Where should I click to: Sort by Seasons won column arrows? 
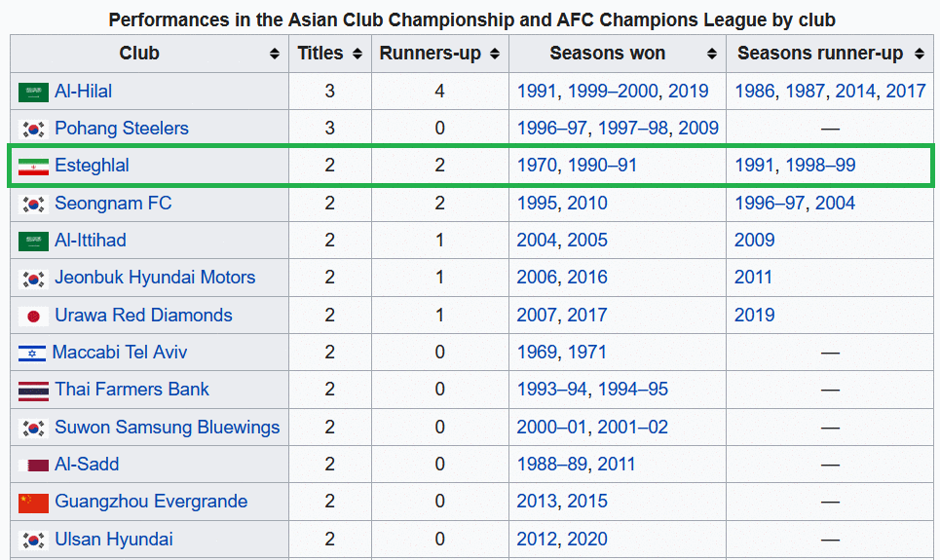tap(712, 54)
